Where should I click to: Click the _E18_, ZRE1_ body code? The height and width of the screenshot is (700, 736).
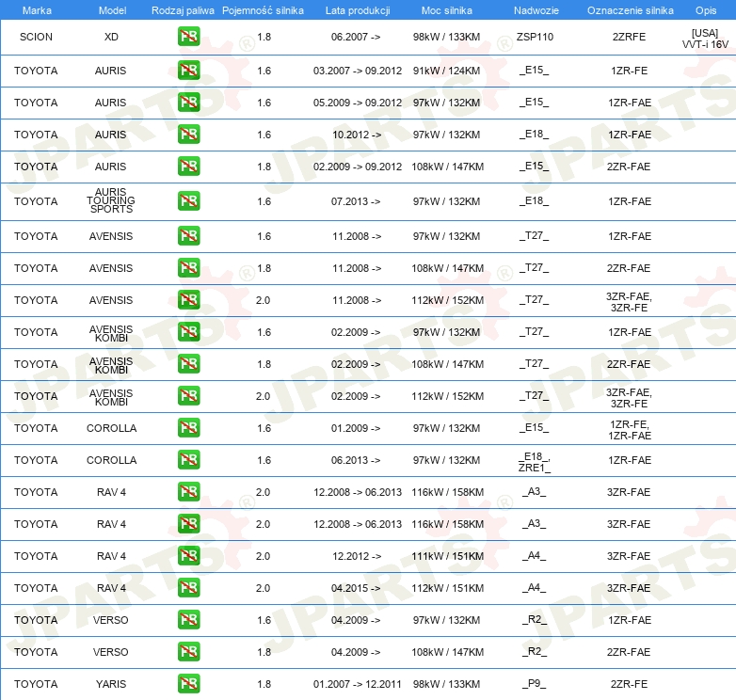(x=535, y=462)
